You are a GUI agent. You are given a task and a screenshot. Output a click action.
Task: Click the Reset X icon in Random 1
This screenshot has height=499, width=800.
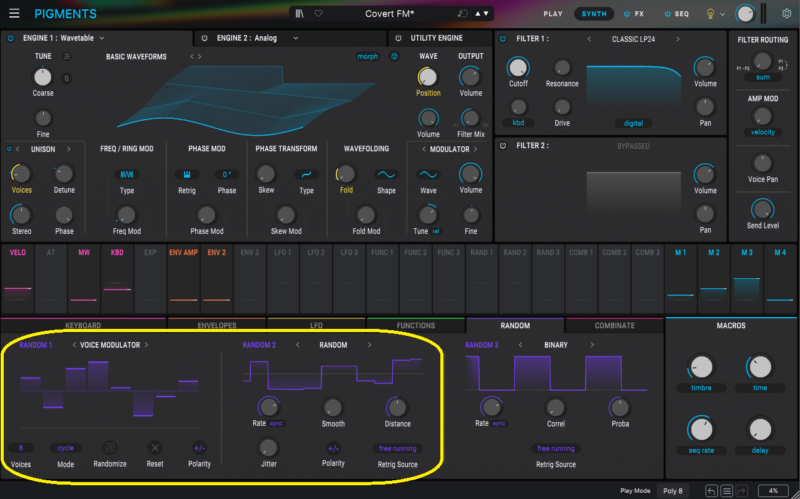(155, 448)
